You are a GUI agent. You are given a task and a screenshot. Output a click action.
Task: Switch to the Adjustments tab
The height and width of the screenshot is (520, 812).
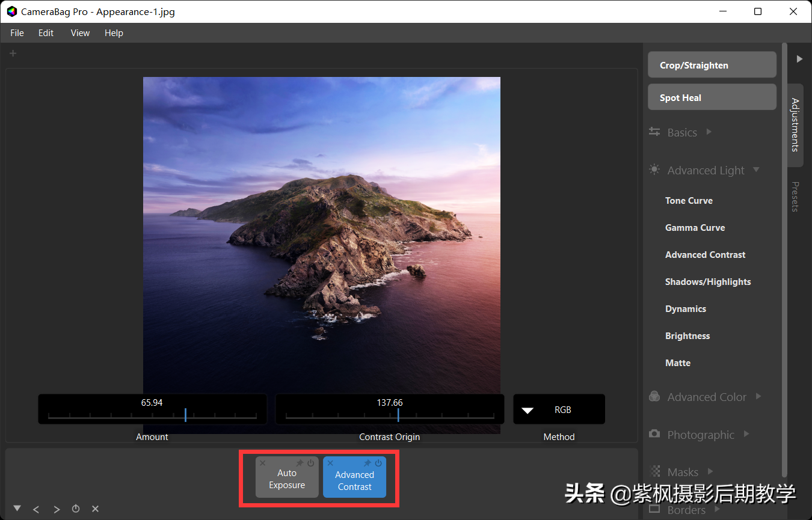pos(795,125)
